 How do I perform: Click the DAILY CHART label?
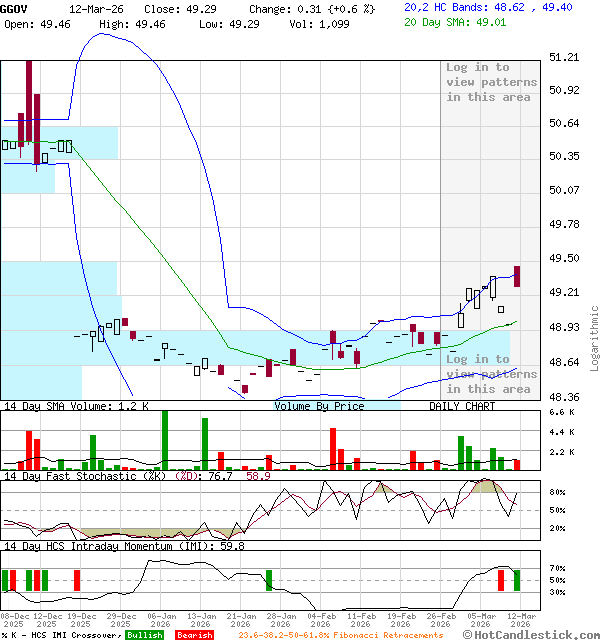(x=463, y=406)
